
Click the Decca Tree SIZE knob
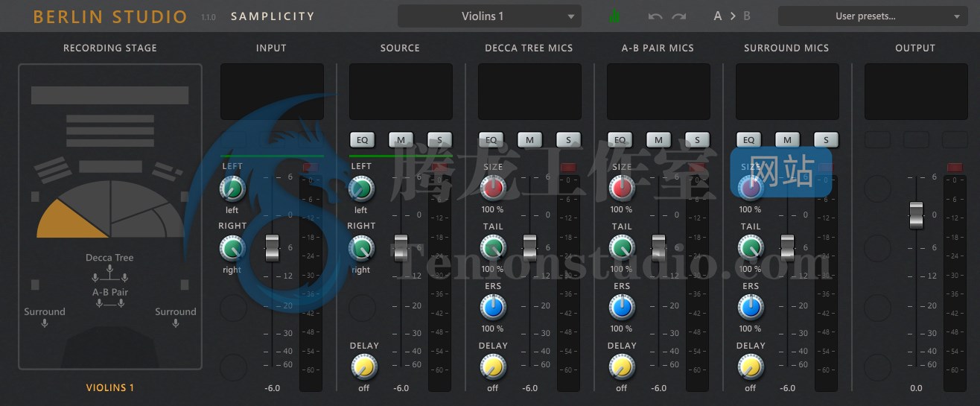[x=492, y=188]
